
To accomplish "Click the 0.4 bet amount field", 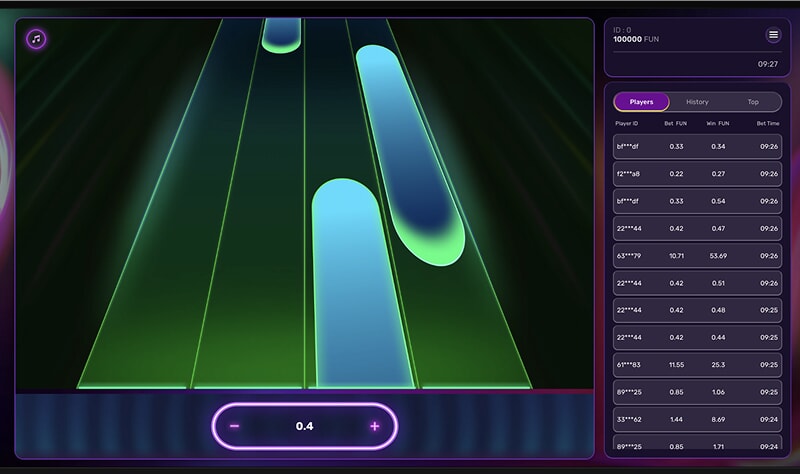I will tap(305, 426).
